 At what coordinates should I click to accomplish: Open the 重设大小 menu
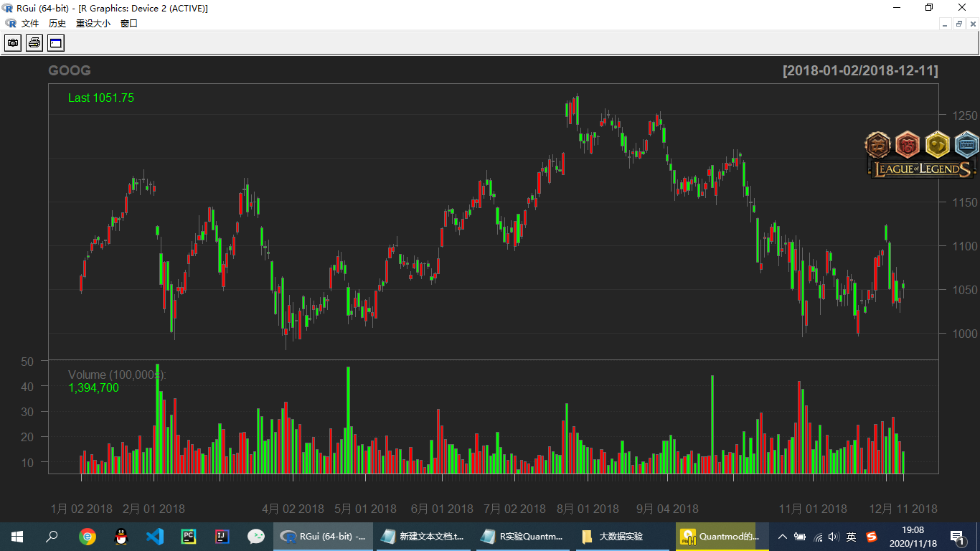pos(93,24)
